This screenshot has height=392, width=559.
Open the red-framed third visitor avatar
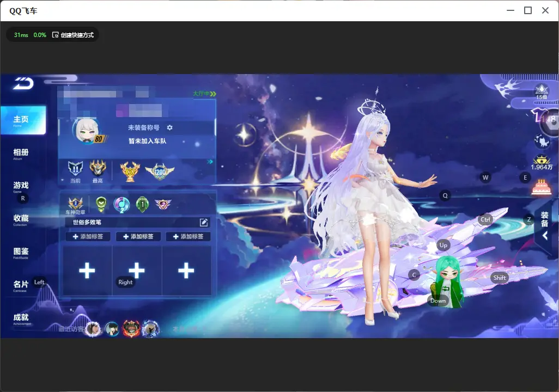coord(131,328)
